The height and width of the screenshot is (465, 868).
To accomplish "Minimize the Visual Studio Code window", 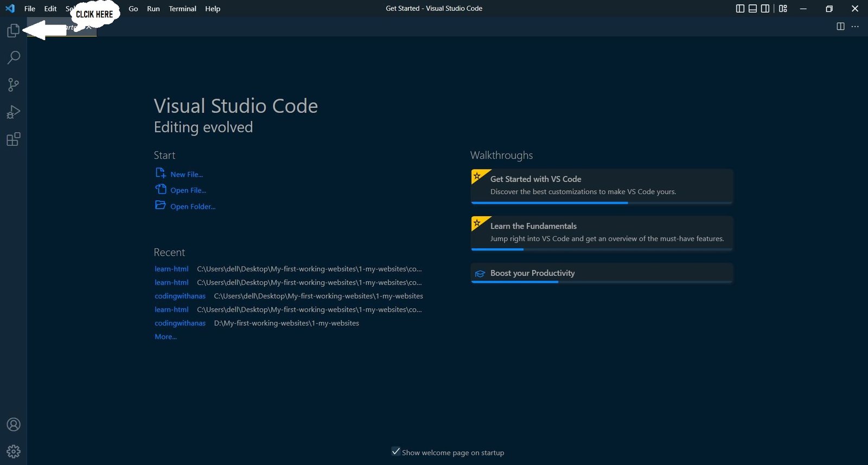I will [x=803, y=9].
